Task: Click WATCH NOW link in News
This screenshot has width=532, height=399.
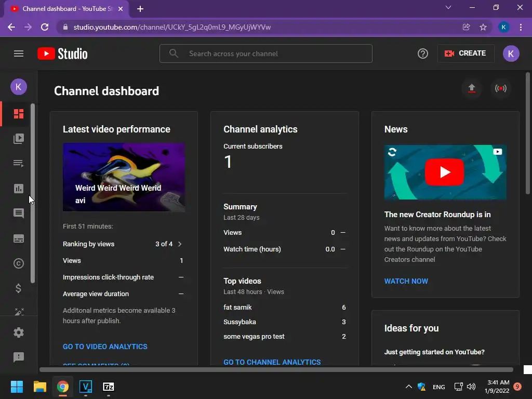Action: [406, 281]
